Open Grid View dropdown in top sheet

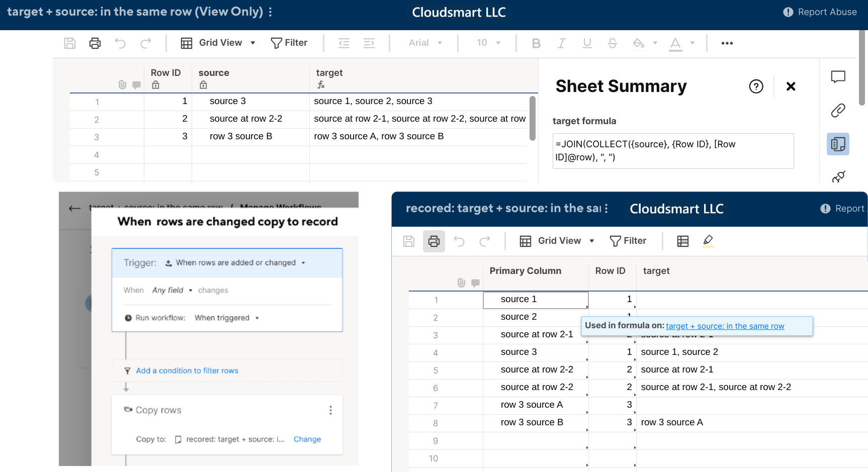pyautogui.click(x=218, y=43)
